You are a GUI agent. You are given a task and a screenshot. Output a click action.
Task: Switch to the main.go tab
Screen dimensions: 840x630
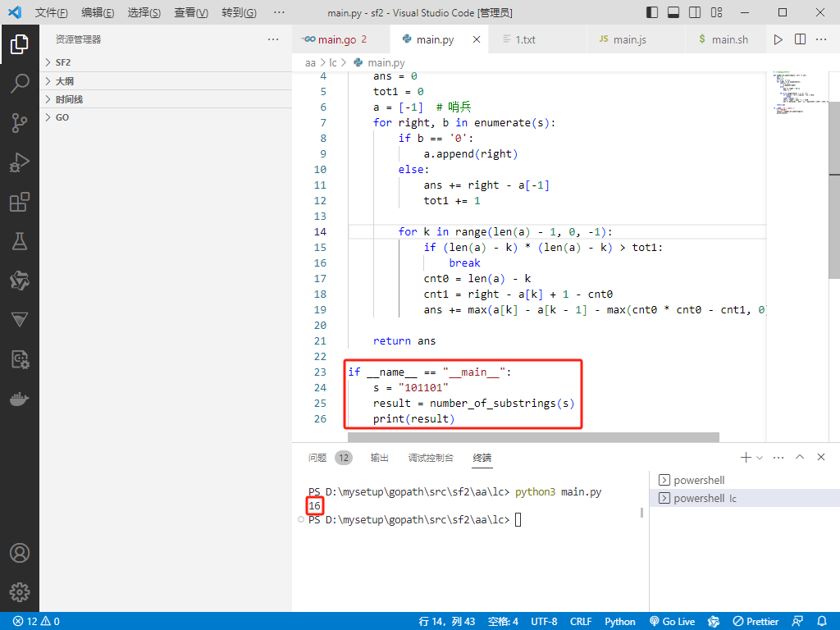pos(341,39)
